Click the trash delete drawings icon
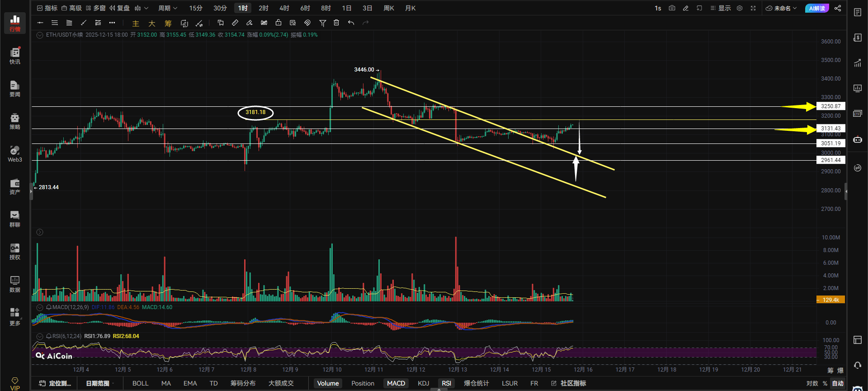 [336, 23]
